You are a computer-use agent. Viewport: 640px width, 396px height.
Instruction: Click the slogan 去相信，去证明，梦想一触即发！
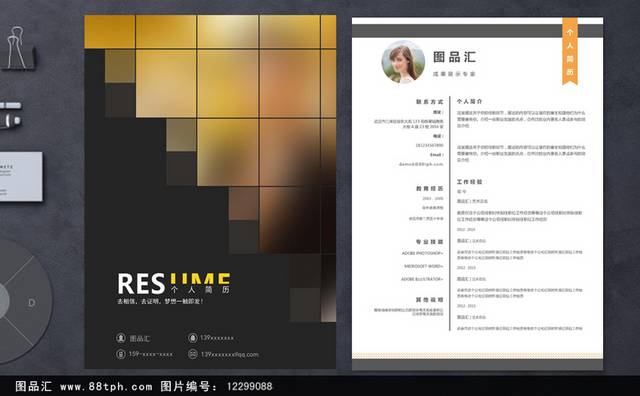coord(160,301)
